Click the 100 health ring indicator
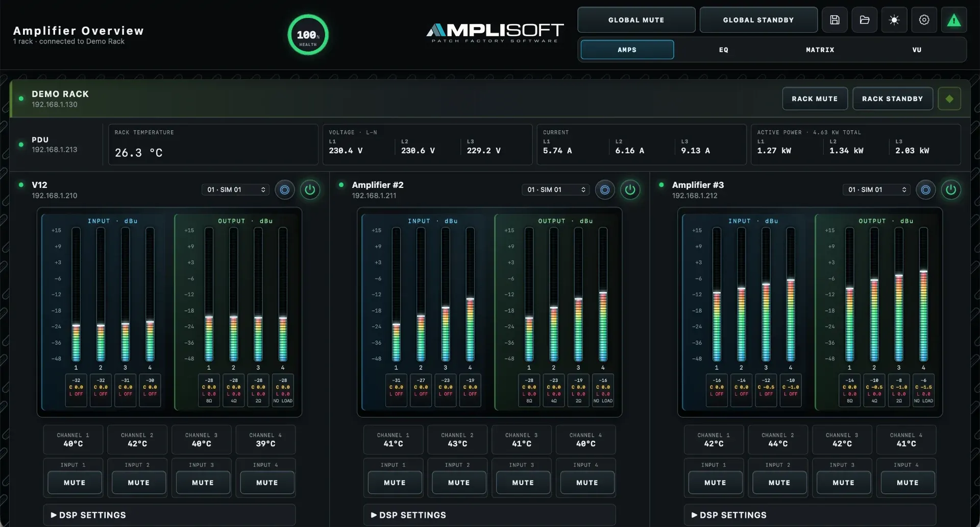Image resolution: width=980 pixels, height=527 pixels. 308,35
